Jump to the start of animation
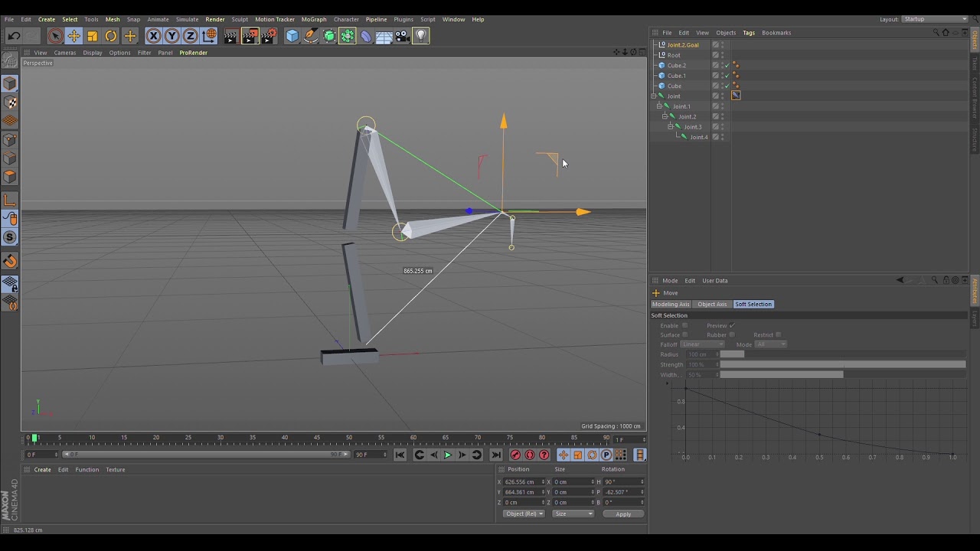This screenshot has height=551, width=980. click(400, 455)
